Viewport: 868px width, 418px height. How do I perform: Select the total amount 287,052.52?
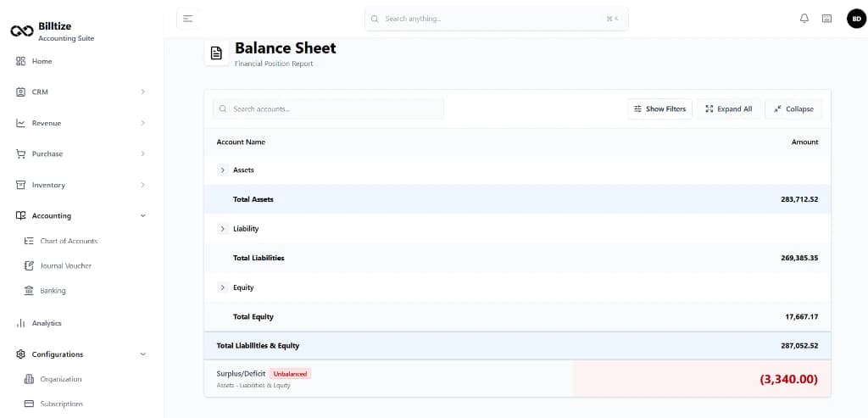[799, 346]
